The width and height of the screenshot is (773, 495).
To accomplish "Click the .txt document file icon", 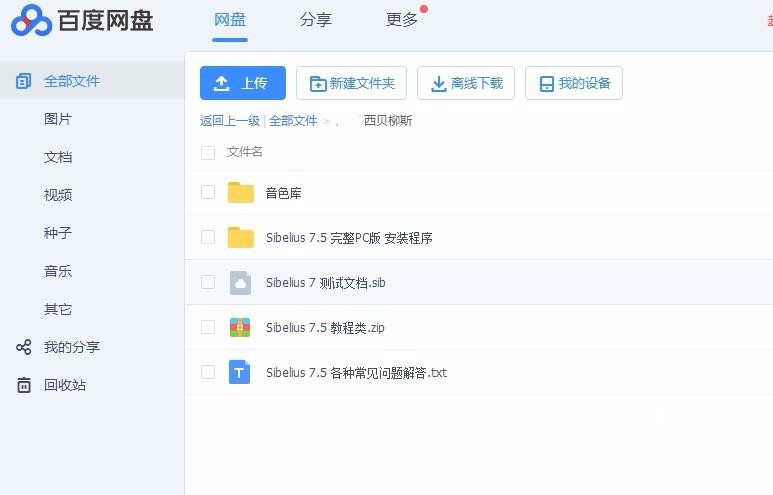I will [x=240, y=373].
